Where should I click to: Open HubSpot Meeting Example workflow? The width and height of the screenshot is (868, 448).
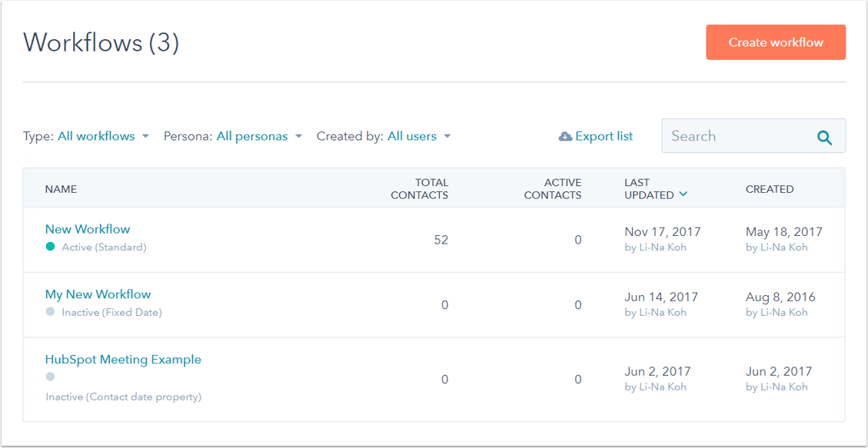(x=123, y=360)
